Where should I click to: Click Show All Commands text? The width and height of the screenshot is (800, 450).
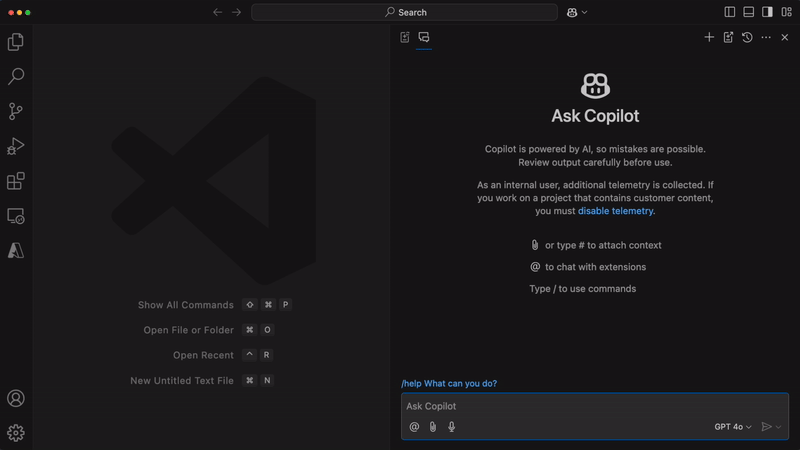pyautogui.click(x=186, y=305)
